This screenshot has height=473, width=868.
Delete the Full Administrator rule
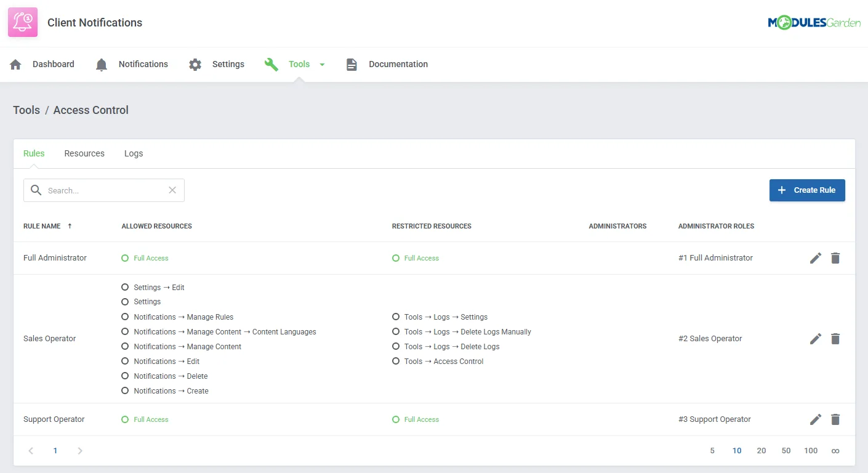[835, 258]
